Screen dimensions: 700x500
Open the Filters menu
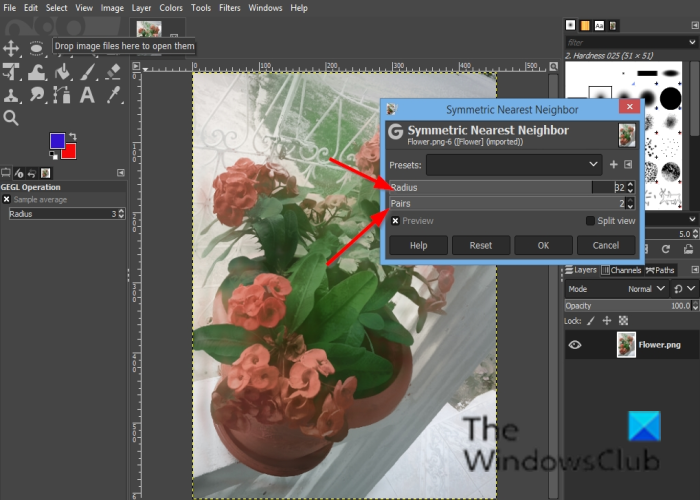[229, 7]
